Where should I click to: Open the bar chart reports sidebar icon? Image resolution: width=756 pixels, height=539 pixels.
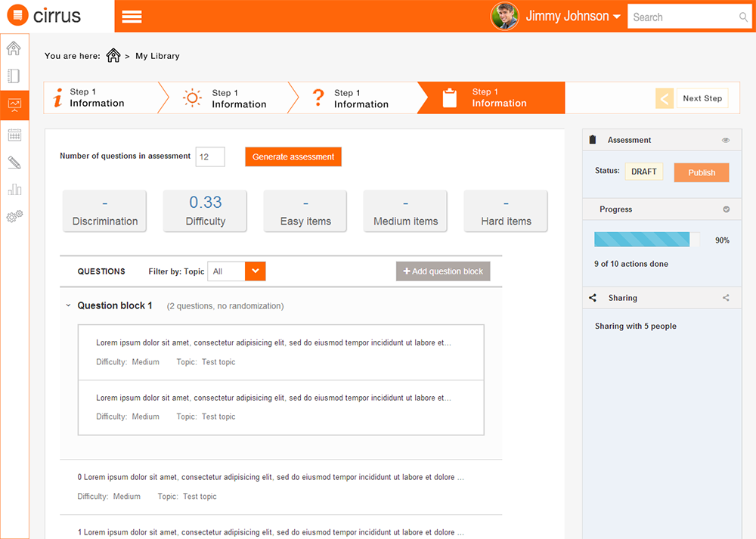(x=14, y=189)
